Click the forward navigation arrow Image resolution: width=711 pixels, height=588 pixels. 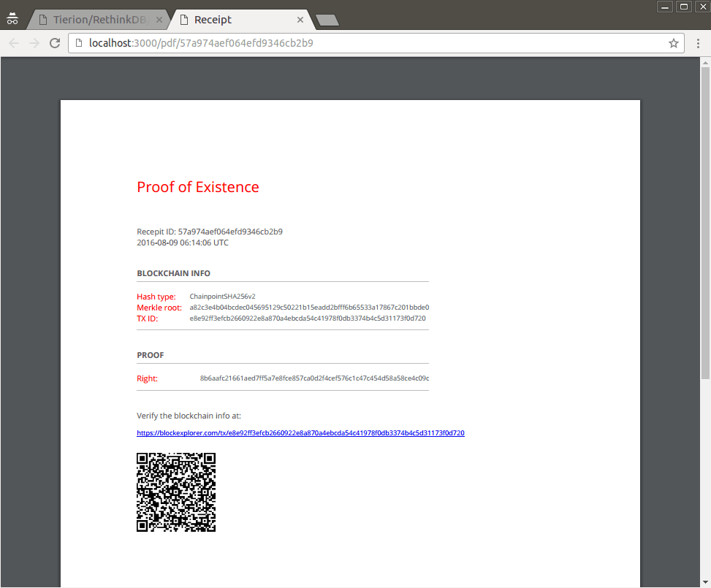tap(34, 42)
